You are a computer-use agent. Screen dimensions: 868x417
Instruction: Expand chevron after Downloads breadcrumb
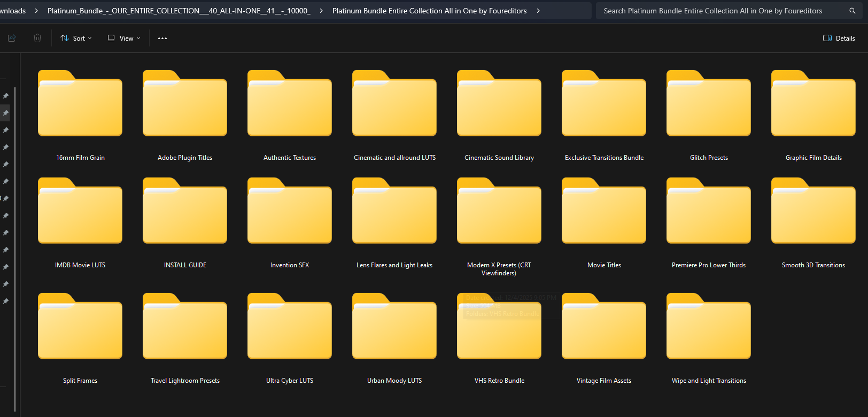coord(36,11)
